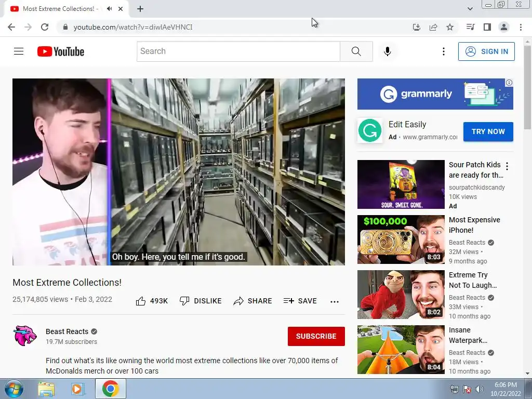
Task: Save video to a playlist
Action: point(300,301)
